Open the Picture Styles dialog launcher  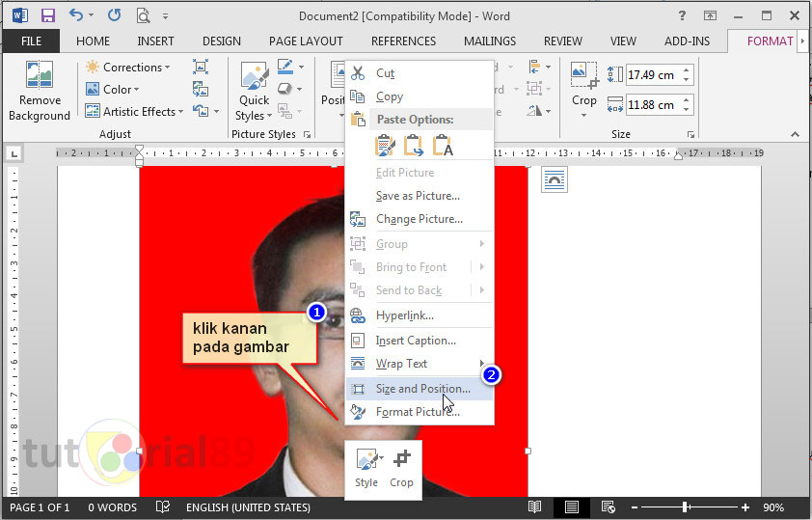coord(307,135)
